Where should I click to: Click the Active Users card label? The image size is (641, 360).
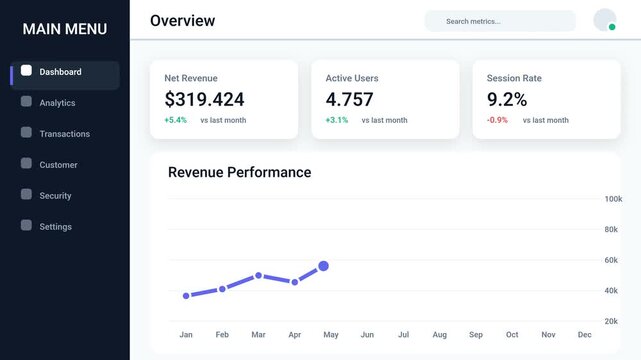352,78
